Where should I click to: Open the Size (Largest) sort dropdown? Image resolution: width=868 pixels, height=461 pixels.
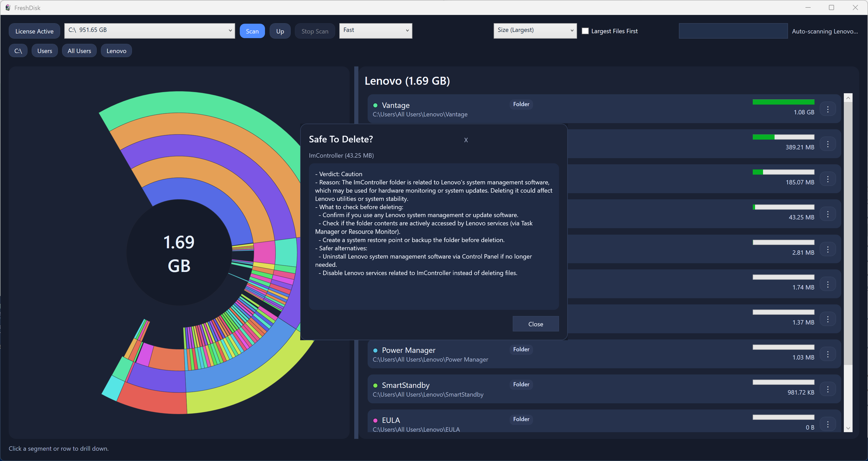click(535, 30)
